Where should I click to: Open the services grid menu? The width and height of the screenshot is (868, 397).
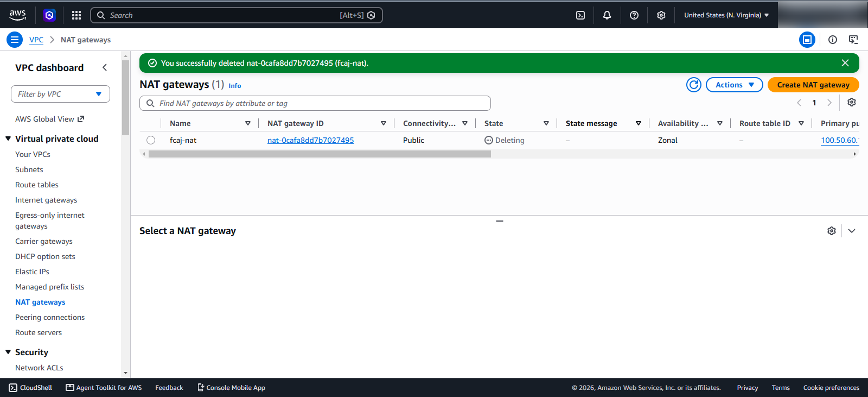click(x=76, y=15)
